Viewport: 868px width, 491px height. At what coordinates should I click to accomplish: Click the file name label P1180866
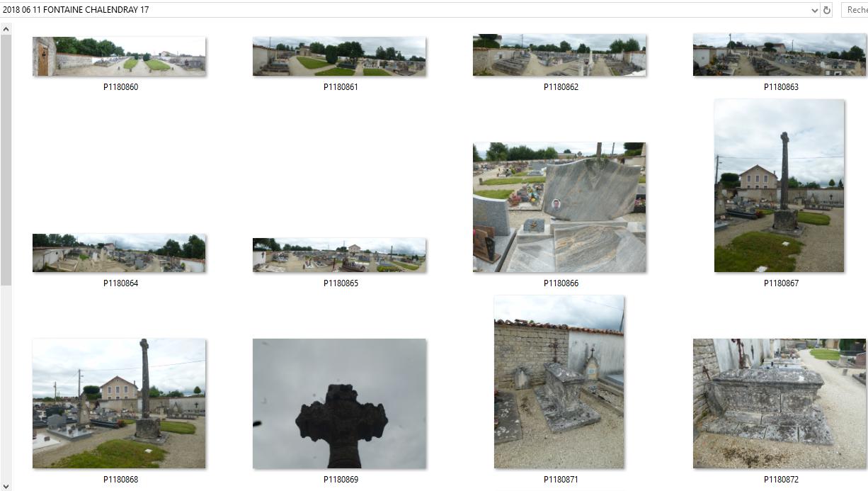(561, 283)
